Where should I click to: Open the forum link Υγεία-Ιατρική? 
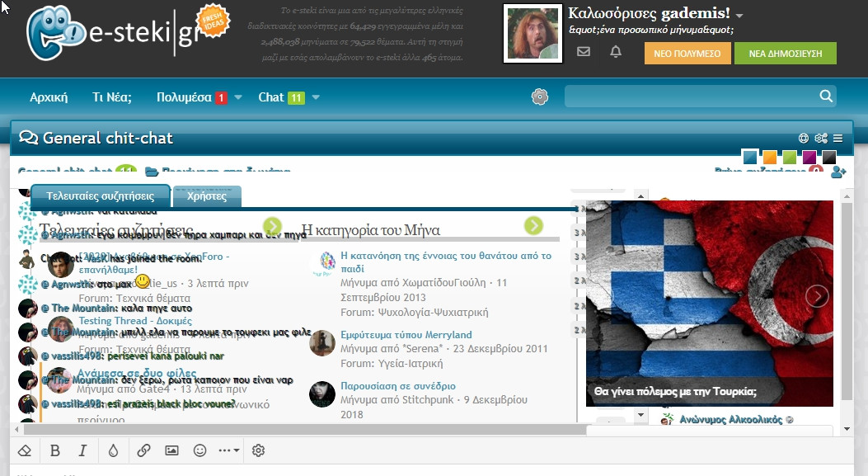[x=411, y=364]
